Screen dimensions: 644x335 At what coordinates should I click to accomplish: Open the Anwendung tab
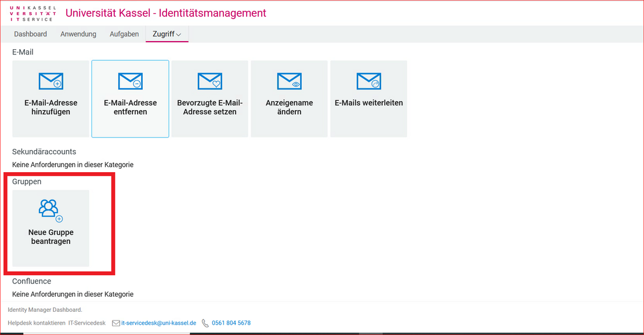(78, 34)
